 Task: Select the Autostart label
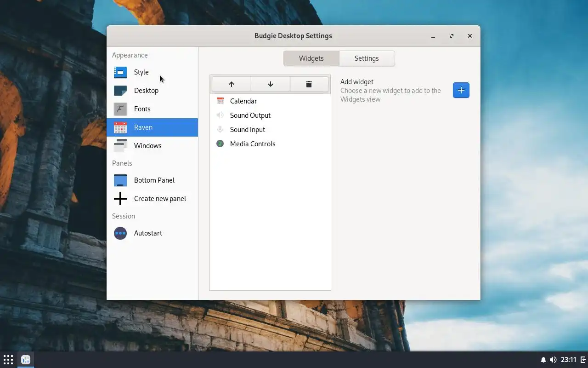click(x=148, y=233)
